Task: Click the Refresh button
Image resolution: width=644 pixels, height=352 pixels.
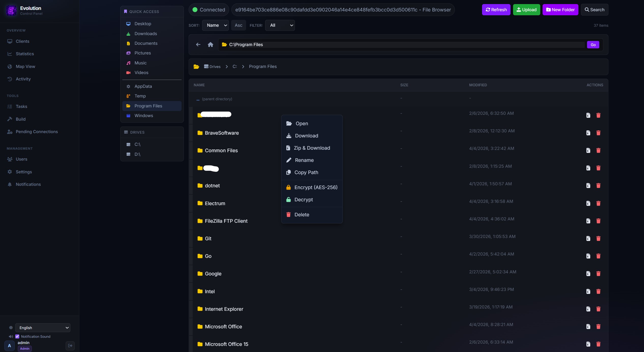Action: click(496, 10)
